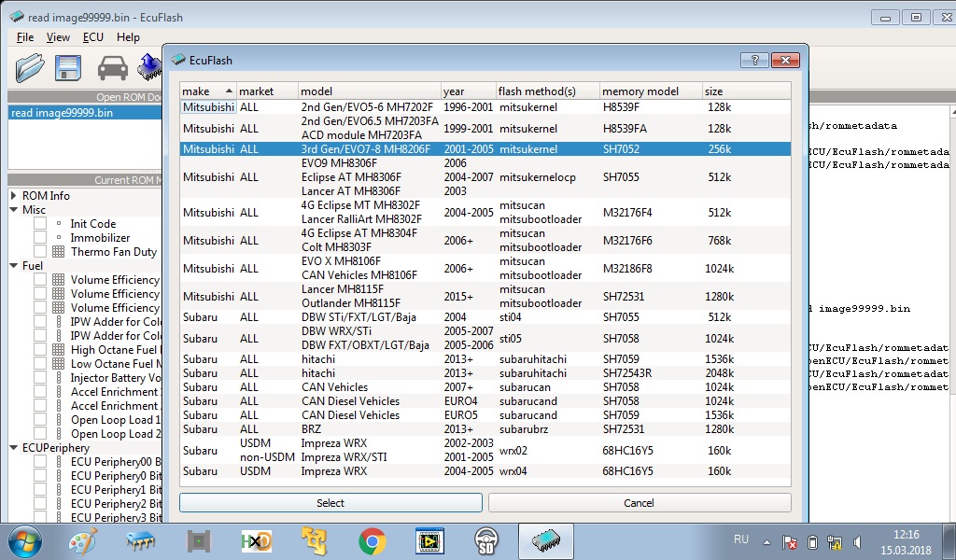Sort by make column header

coord(208,91)
